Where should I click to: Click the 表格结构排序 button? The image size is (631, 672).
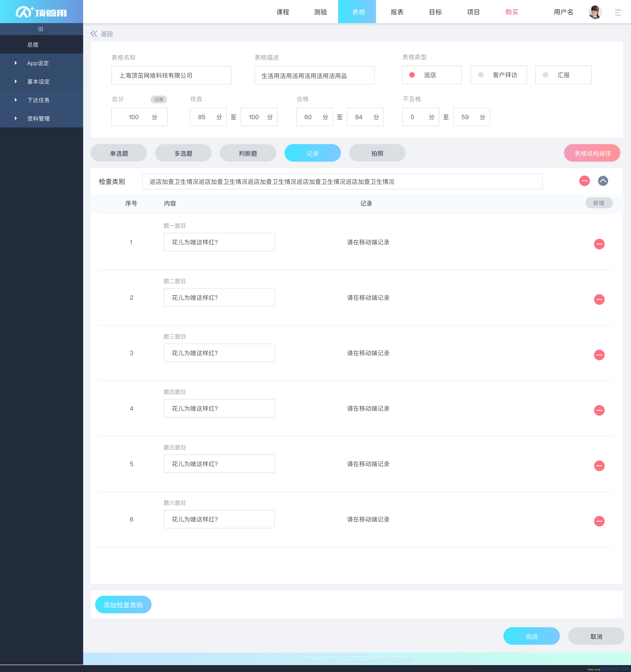pyautogui.click(x=592, y=153)
